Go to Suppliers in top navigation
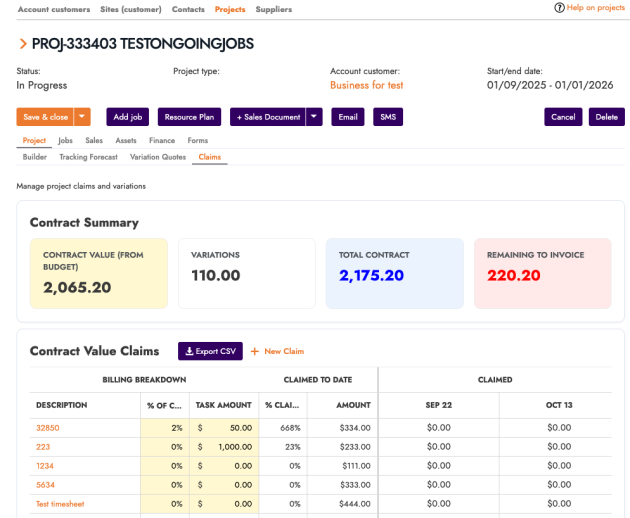 pyautogui.click(x=273, y=9)
